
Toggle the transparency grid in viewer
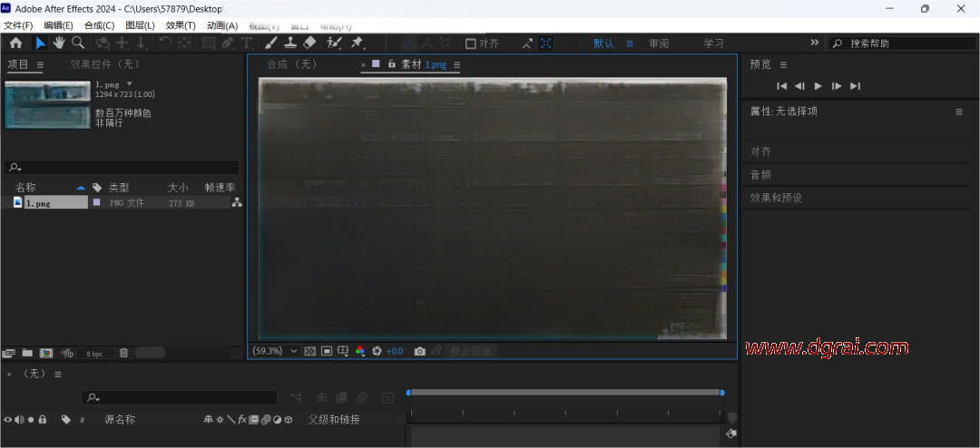pos(309,351)
